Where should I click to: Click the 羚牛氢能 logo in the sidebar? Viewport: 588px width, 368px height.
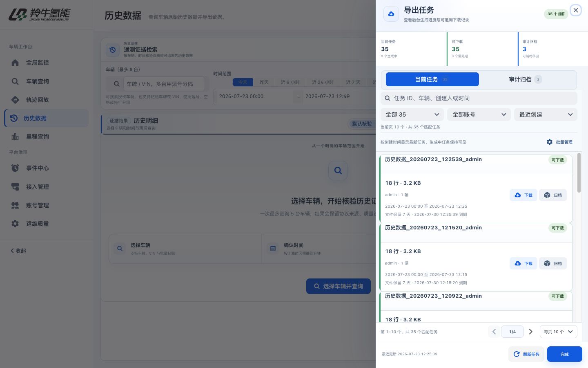coord(39,14)
